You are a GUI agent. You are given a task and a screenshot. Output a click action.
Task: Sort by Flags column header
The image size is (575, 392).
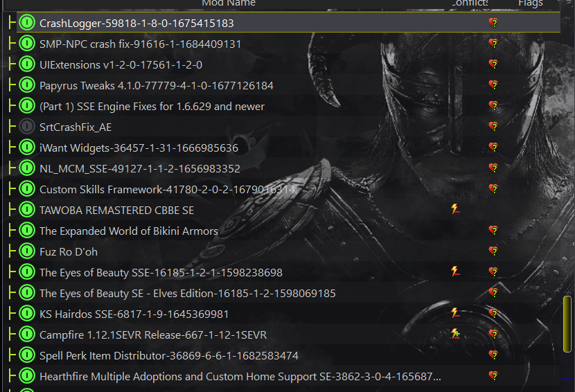pyautogui.click(x=530, y=3)
